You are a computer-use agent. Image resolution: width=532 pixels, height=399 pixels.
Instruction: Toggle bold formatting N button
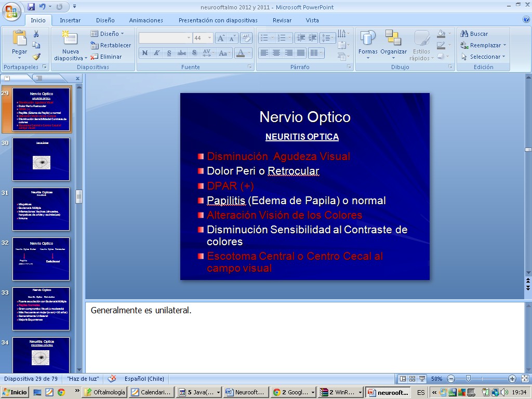[144, 53]
